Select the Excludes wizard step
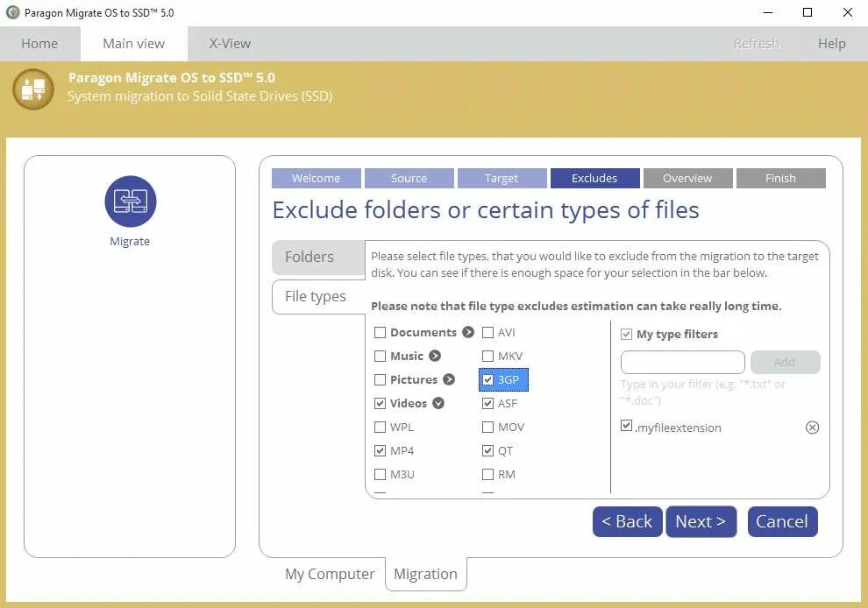This screenshot has height=608, width=868. click(595, 178)
